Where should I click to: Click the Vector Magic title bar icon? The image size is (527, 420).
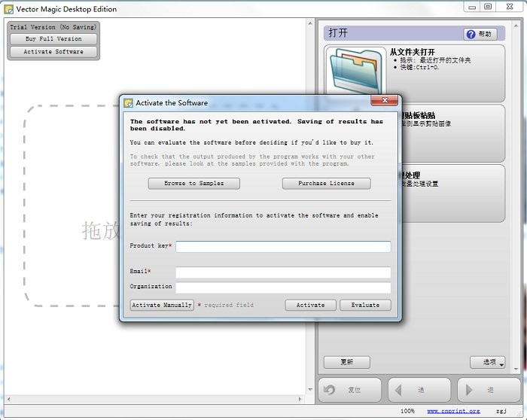pos(9,9)
